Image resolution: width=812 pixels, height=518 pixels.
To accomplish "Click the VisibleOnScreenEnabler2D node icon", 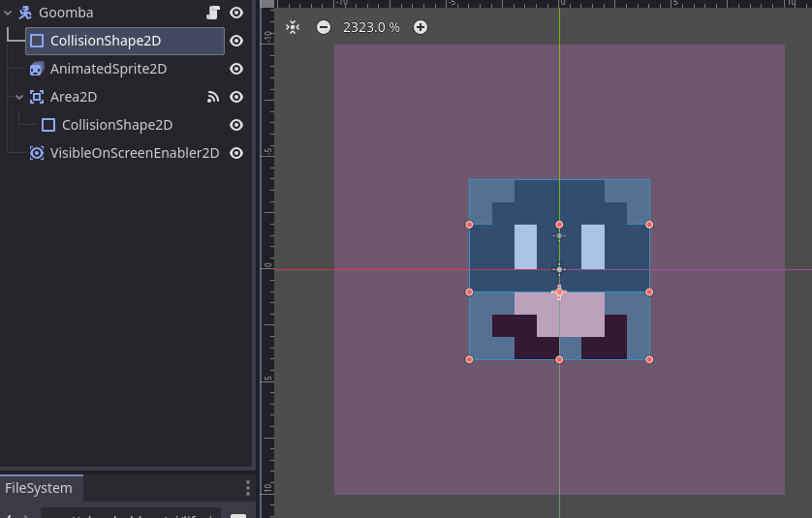I will (x=37, y=153).
